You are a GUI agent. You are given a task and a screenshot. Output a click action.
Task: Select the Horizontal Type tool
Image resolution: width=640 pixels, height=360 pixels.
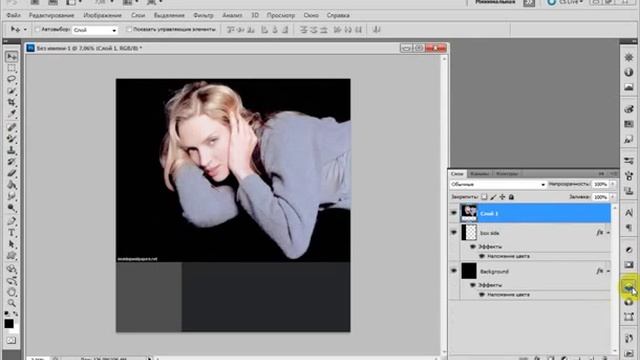(11, 233)
